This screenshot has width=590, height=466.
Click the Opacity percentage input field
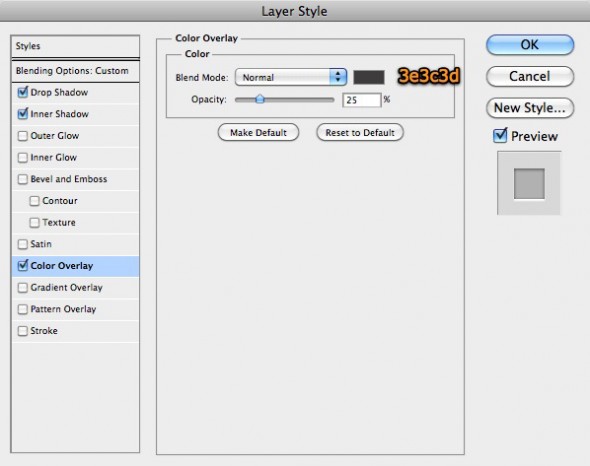[362, 100]
